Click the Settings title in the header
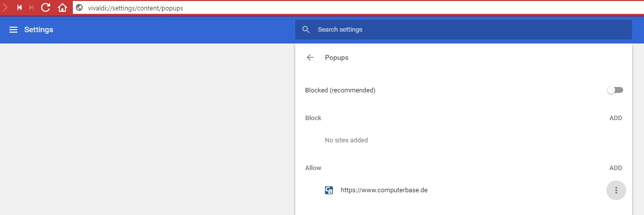This screenshot has height=215, width=644. (39, 30)
